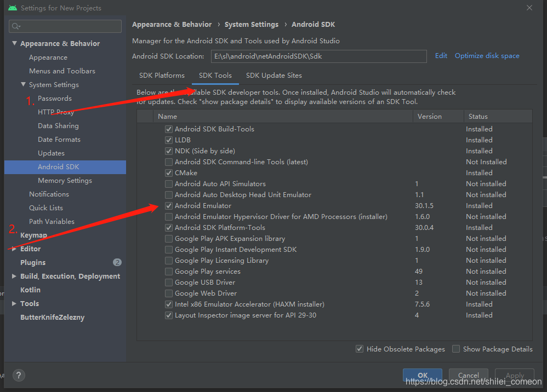
Task: Toggle NDK (Side by side) checkbox
Action: coord(169,151)
